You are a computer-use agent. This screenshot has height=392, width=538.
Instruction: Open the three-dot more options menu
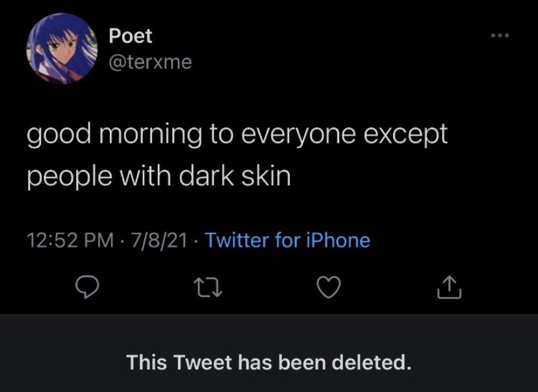click(500, 35)
